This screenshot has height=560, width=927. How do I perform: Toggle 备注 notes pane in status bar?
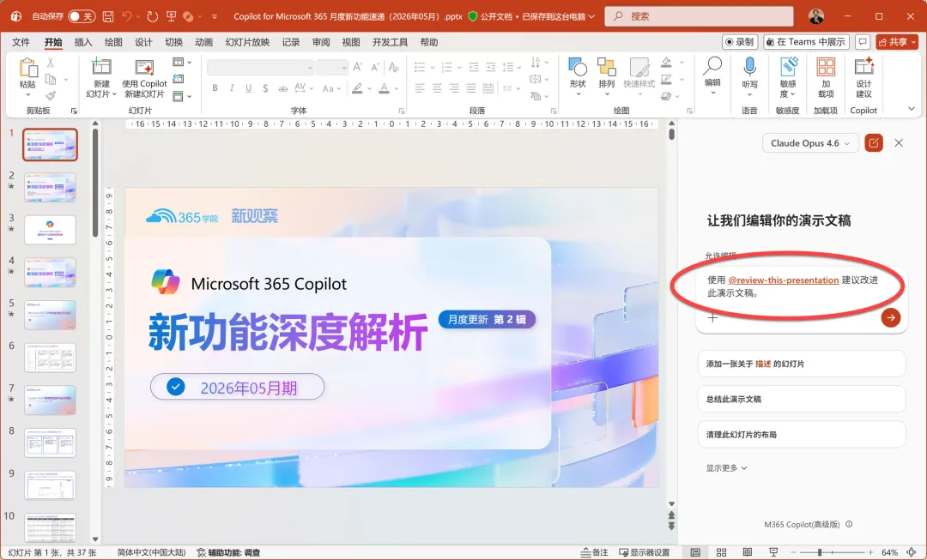pyautogui.click(x=595, y=552)
